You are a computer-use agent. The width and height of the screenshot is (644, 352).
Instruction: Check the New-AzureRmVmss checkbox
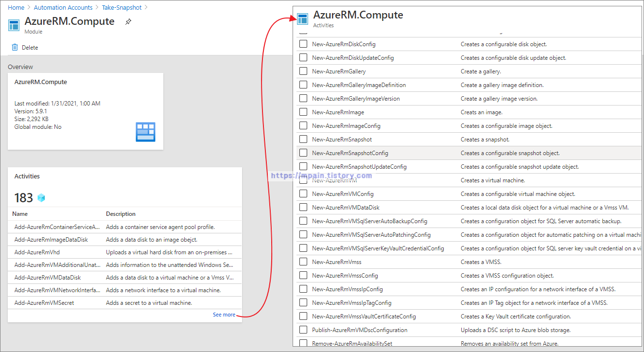(x=303, y=262)
